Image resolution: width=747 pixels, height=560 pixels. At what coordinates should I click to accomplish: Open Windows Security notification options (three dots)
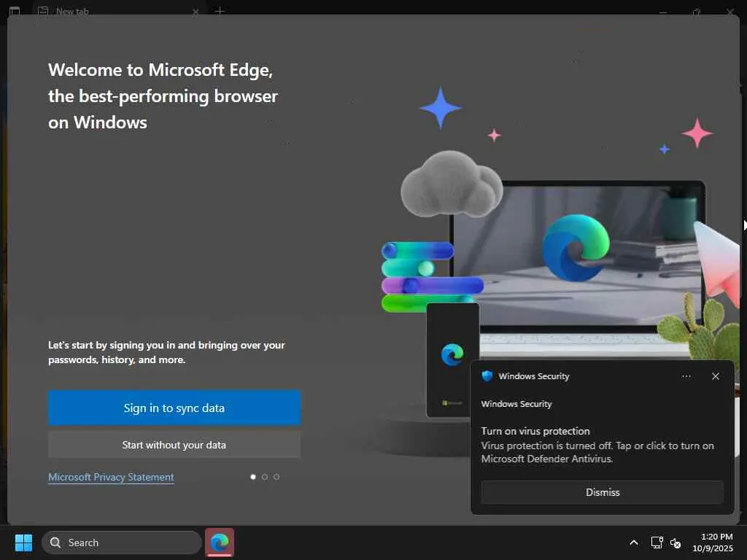tap(686, 376)
